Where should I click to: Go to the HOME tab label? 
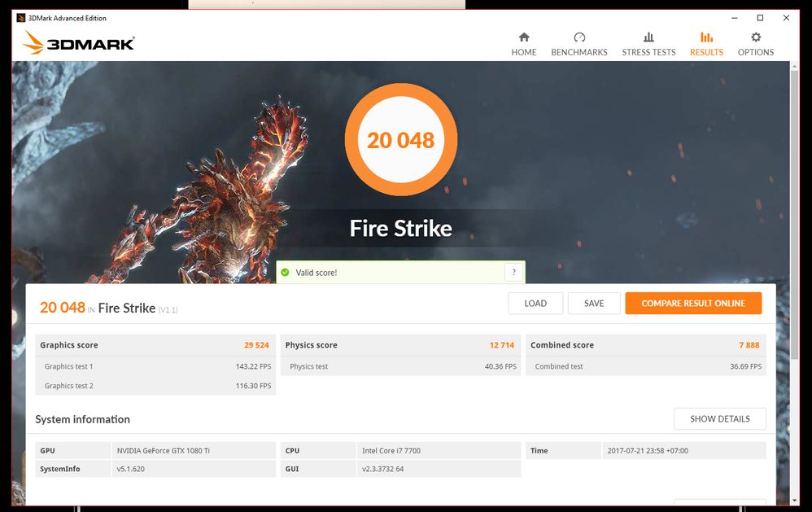pos(523,52)
